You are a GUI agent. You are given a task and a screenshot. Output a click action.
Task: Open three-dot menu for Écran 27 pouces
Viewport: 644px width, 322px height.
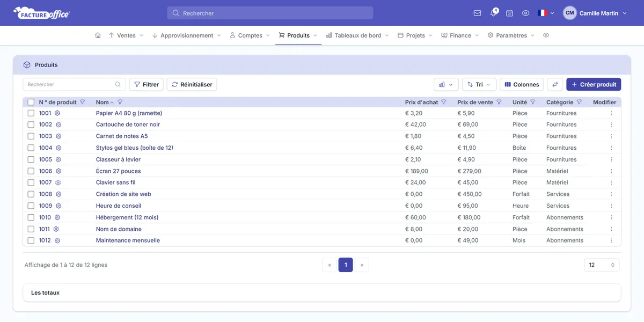point(611,171)
